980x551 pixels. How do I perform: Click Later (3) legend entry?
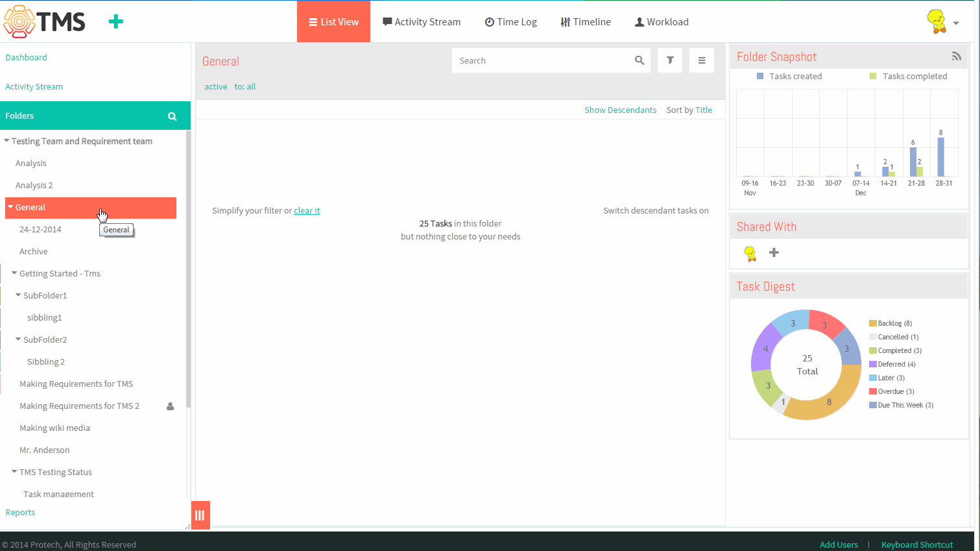click(887, 378)
